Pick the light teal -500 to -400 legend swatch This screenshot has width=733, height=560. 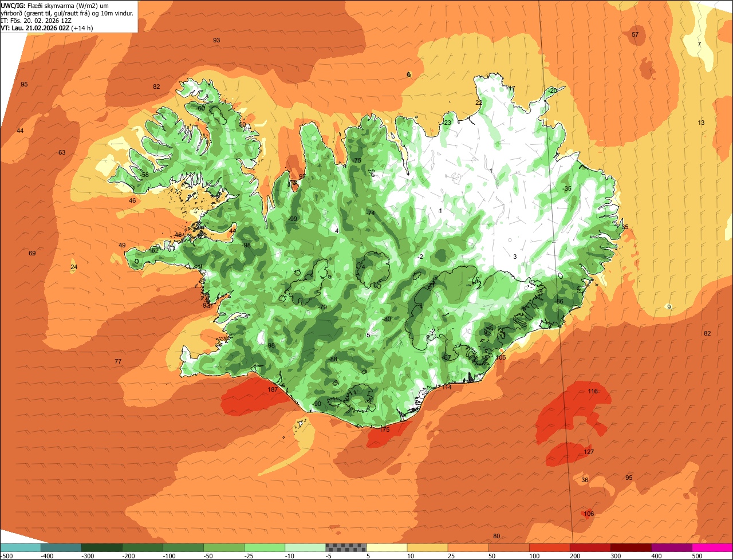click(20, 547)
